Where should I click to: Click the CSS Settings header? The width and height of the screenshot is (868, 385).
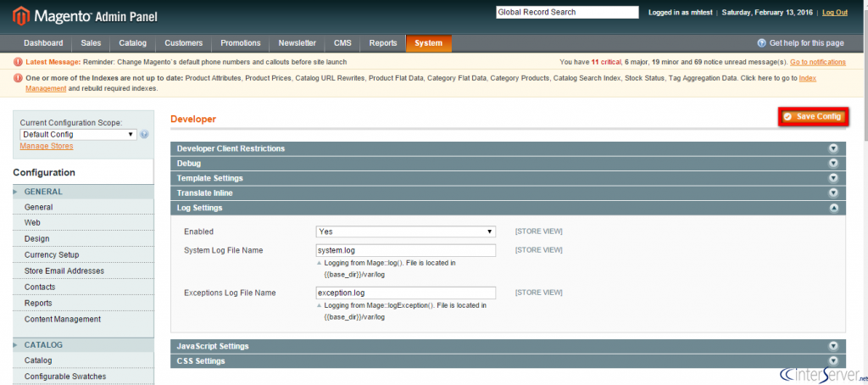(x=509, y=361)
